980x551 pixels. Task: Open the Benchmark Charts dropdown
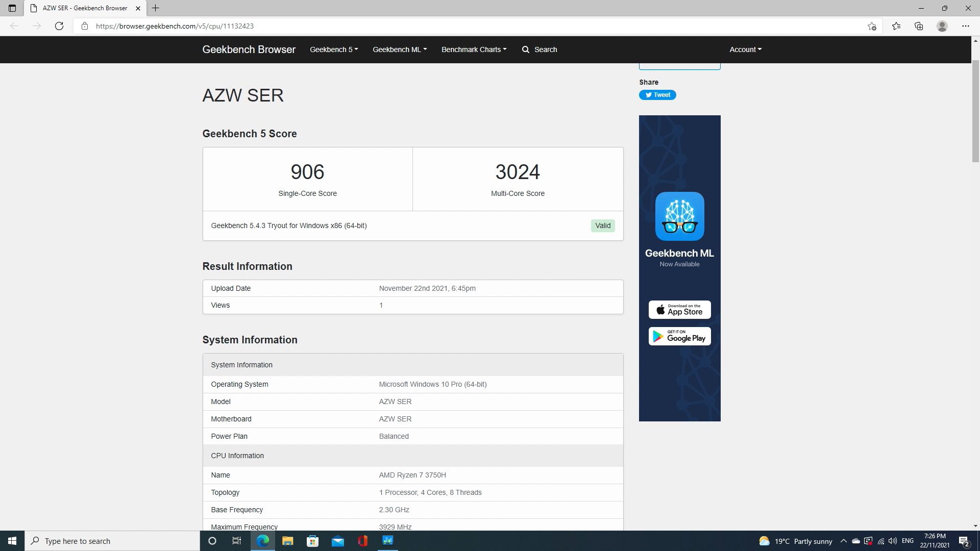pyautogui.click(x=474, y=49)
